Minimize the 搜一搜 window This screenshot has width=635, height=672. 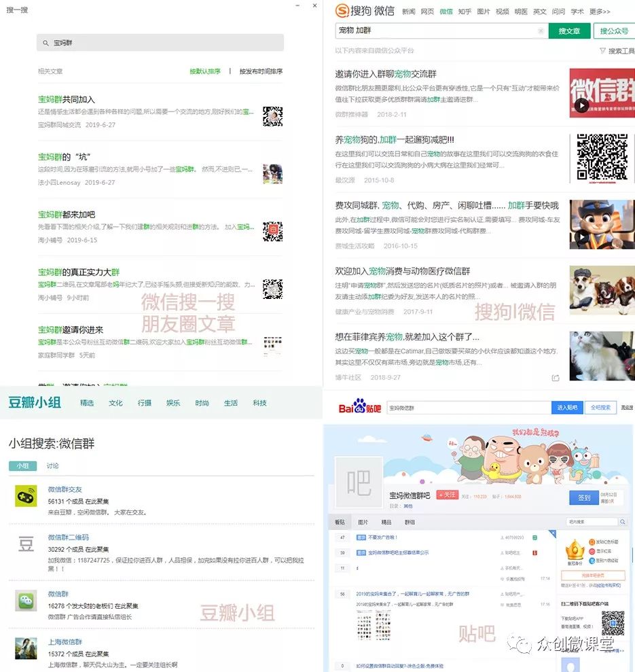coord(297,5)
